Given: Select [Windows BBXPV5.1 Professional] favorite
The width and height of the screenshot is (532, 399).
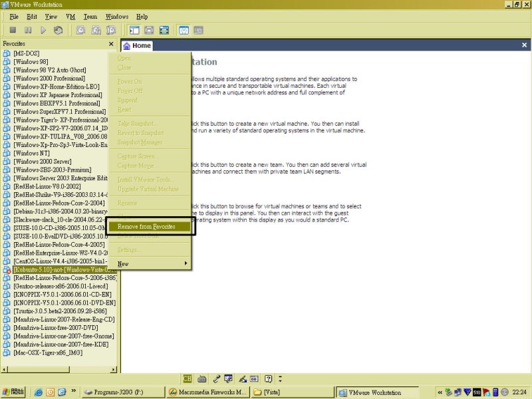Looking at the screenshot, I should click(57, 103).
